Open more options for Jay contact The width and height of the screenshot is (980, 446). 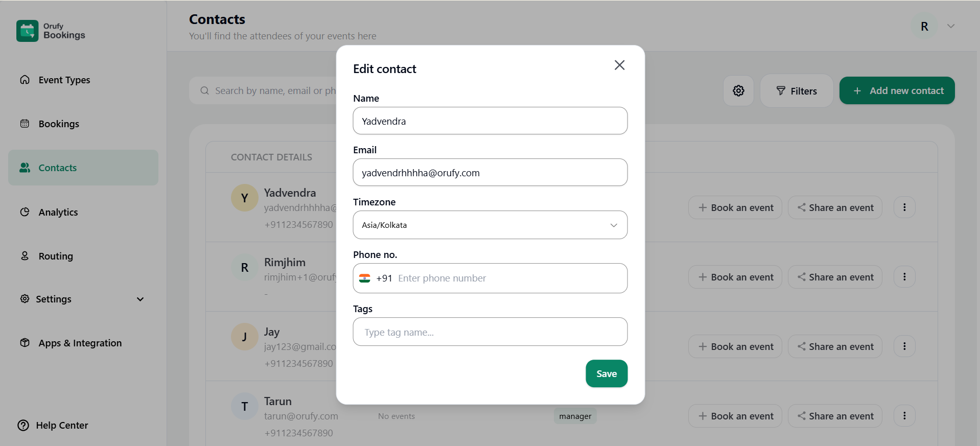(904, 346)
